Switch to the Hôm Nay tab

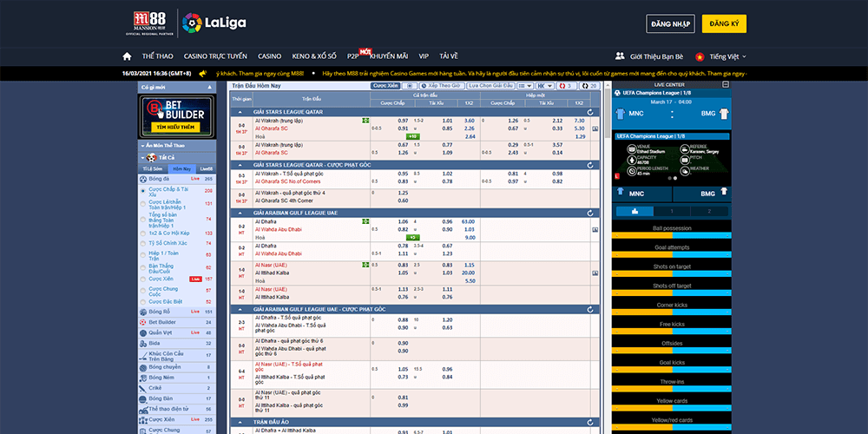(x=182, y=168)
